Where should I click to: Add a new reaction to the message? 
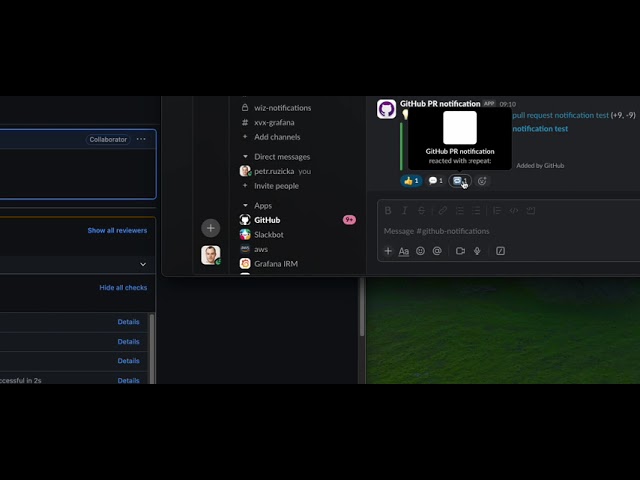pos(482,181)
